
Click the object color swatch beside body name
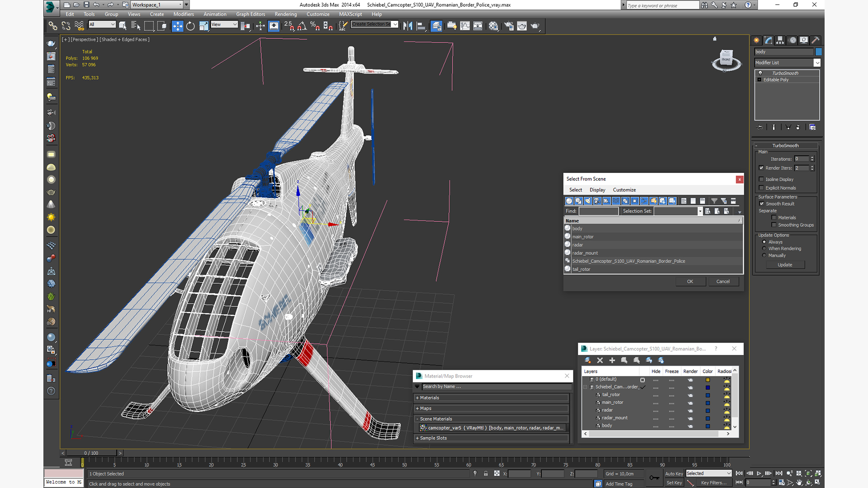tap(818, 52)
